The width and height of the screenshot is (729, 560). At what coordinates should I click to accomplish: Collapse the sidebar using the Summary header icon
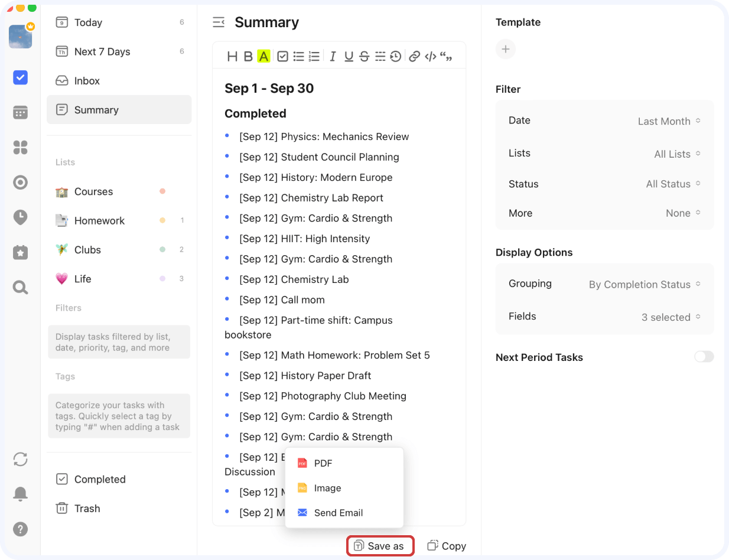click(219, 22)
